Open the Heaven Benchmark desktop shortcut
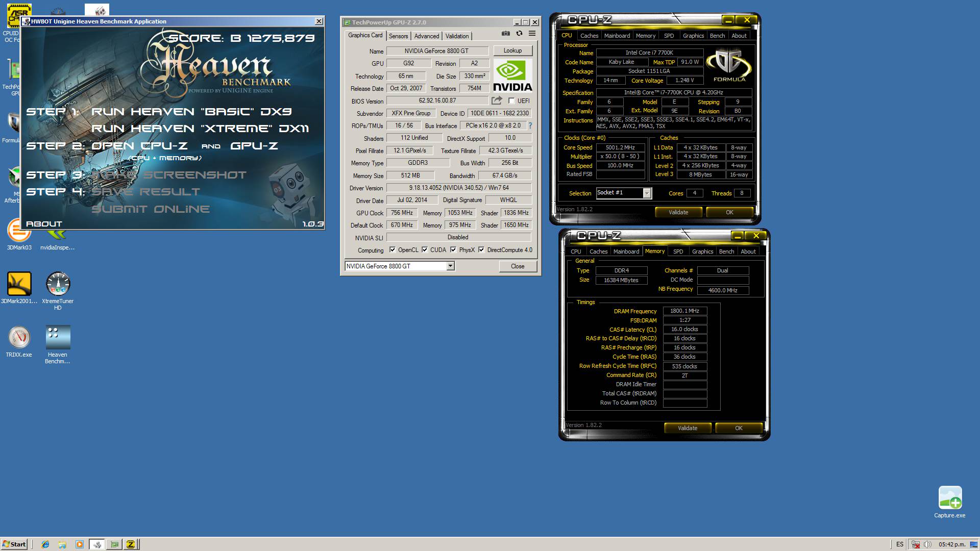This screenshot has width=980, height=551. pyautogui.click(x=58, y=344)
